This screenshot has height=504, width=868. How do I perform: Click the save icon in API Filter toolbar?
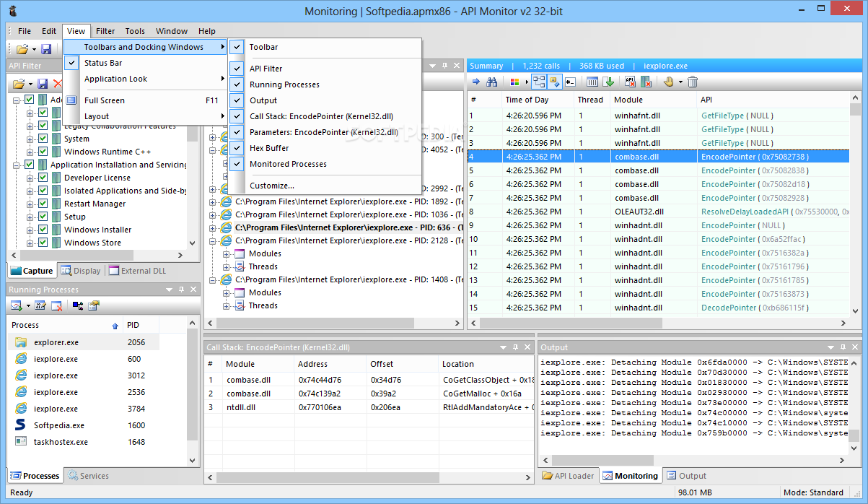[43, 84]
